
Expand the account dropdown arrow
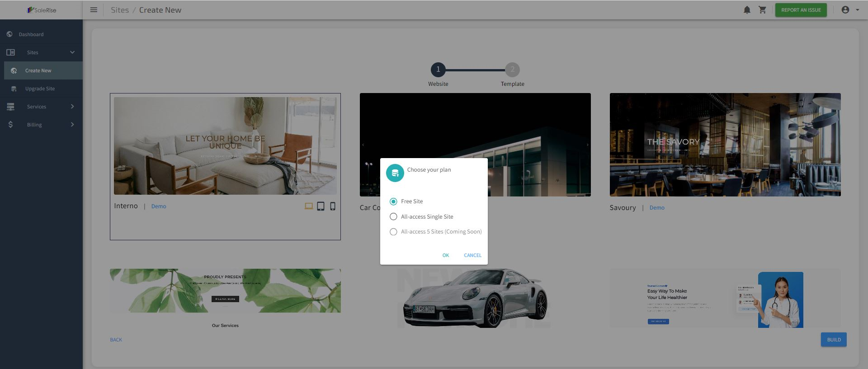coord(858,10)
